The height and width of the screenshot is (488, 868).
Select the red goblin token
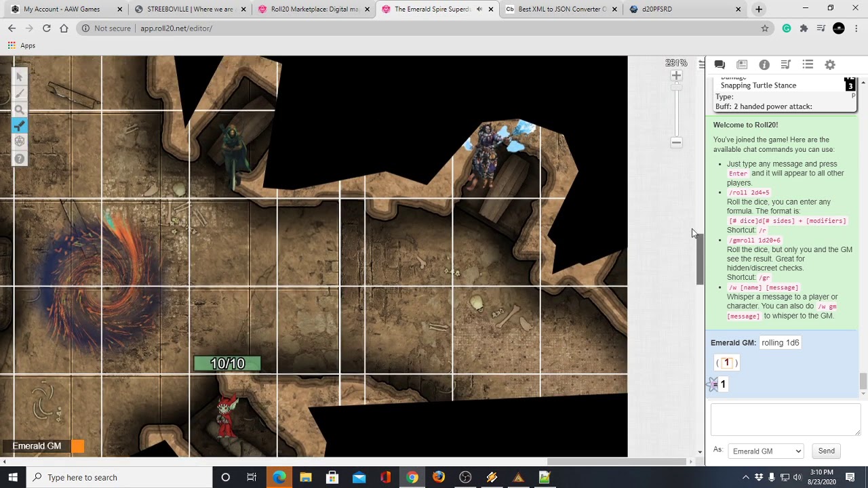(x=226, y=415)
